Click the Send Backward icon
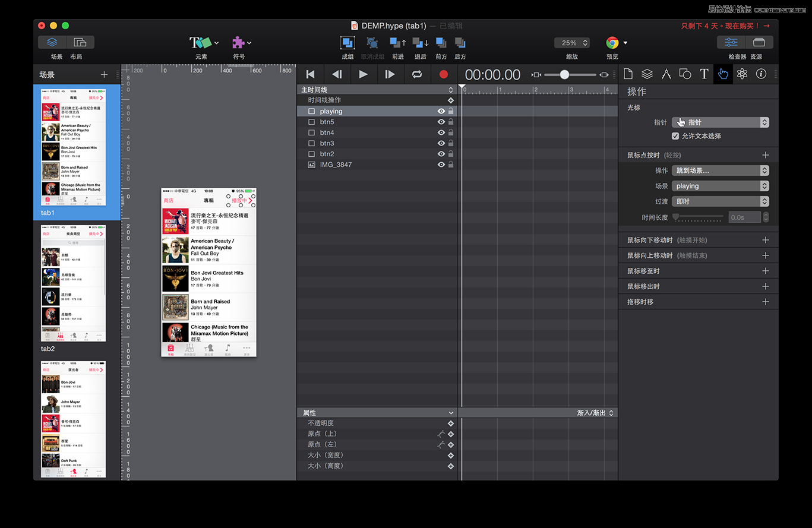This screenshot has width=812, height=528. [x=421, y=43]
